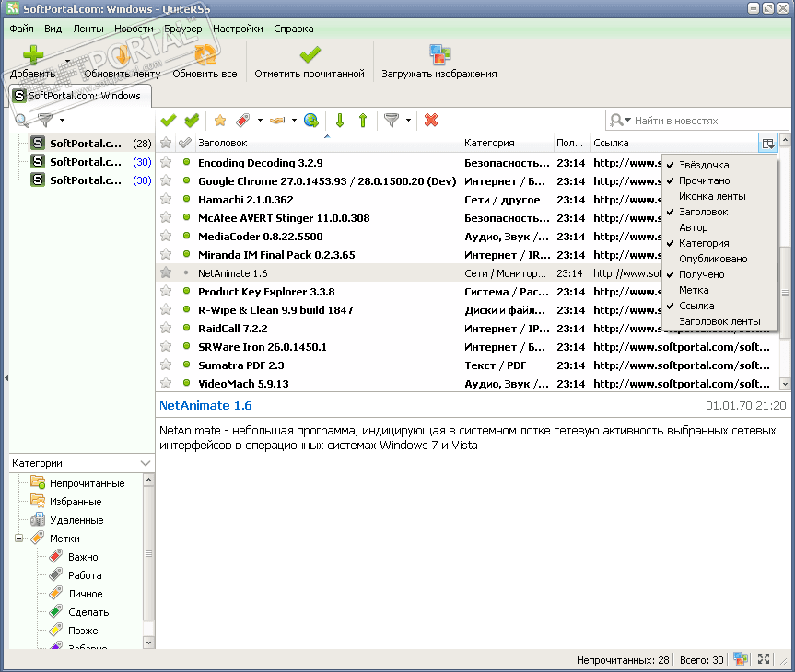Click the open in browser globe icon

pyautogui.click(x=311, y=120)
